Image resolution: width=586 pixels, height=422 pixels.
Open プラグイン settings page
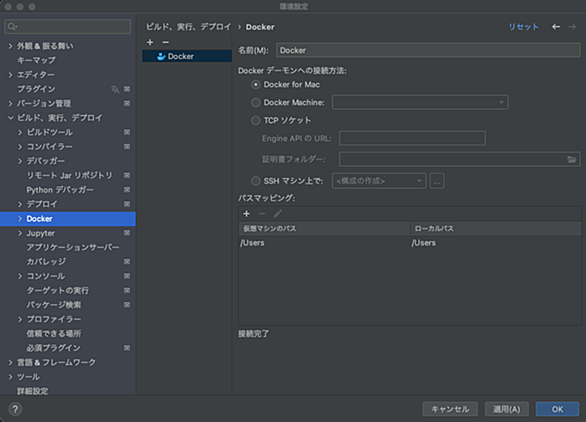[36, 89]
